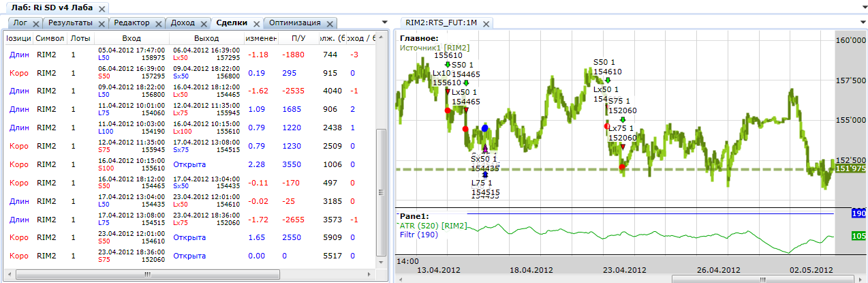The width and height of the screenshot is (868, 283).
Task: Click the blue circle trade marker on chart
Action: 484,128
